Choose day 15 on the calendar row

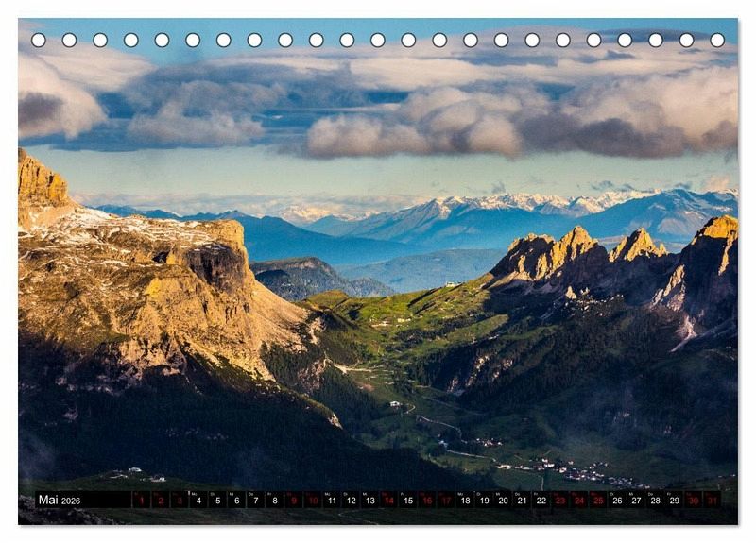click(x=407, y=500)
